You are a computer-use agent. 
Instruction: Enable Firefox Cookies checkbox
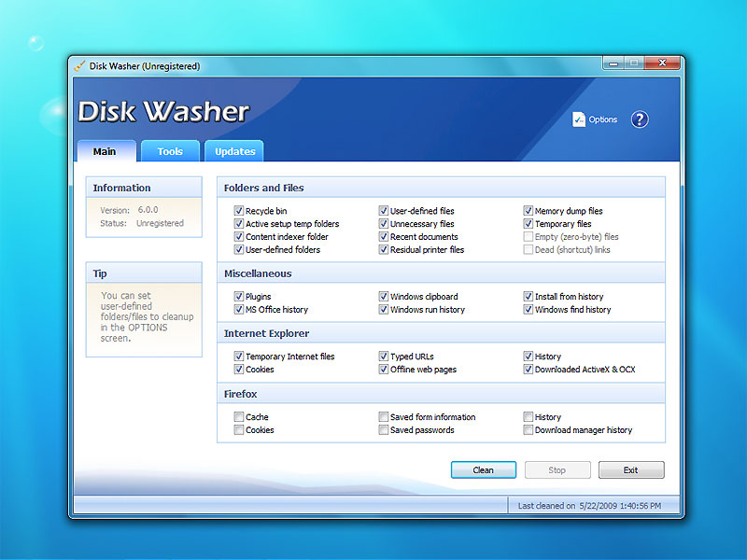[239, 429]
